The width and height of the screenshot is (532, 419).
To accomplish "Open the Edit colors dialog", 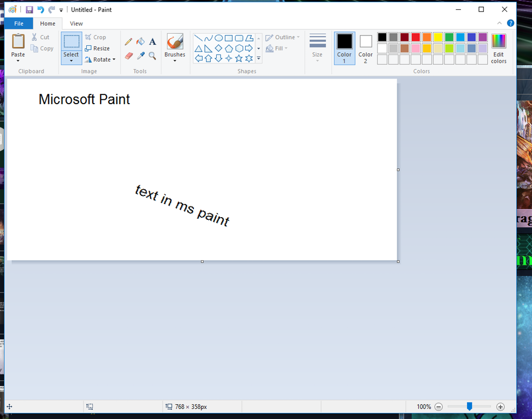I will [x=499, y=48].
